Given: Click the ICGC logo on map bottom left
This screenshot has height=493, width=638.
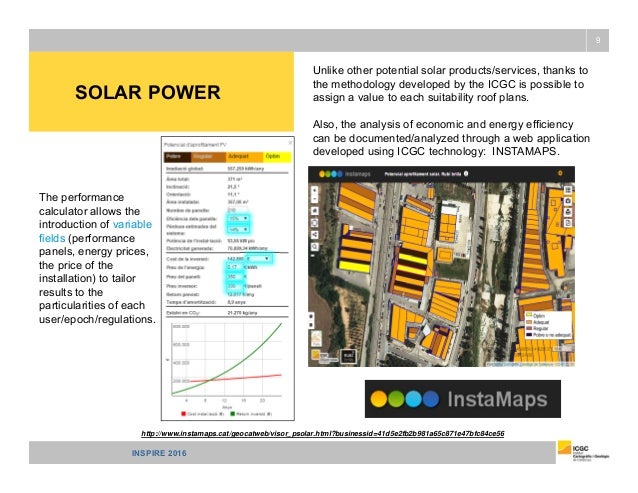Looking at the screenshot, I should 325,357.
